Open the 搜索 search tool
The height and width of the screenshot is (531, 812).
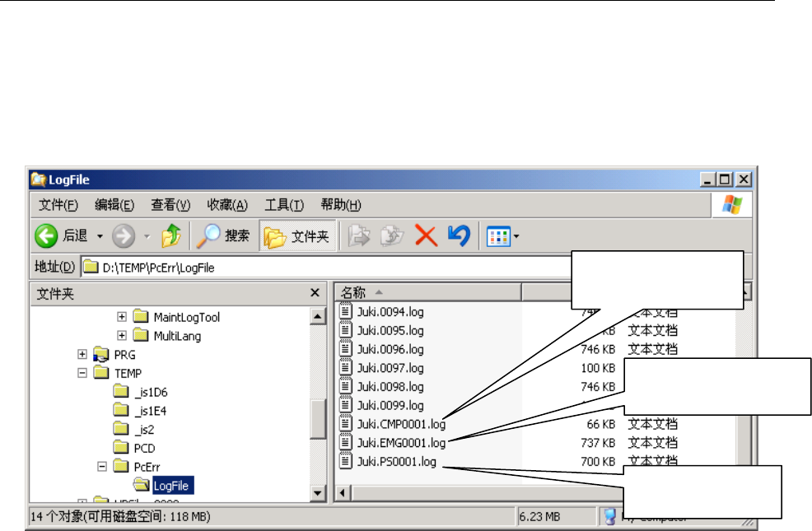tap(223, 236)
